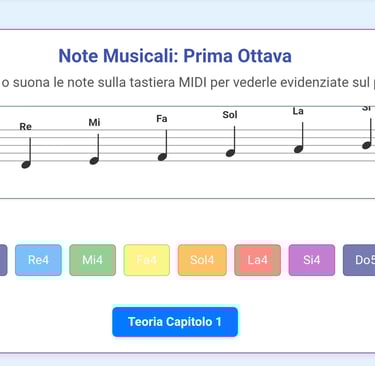Click the Note Musicali: Prima Ottava heading
375x366 pixels.
click(x=175, y=56)
